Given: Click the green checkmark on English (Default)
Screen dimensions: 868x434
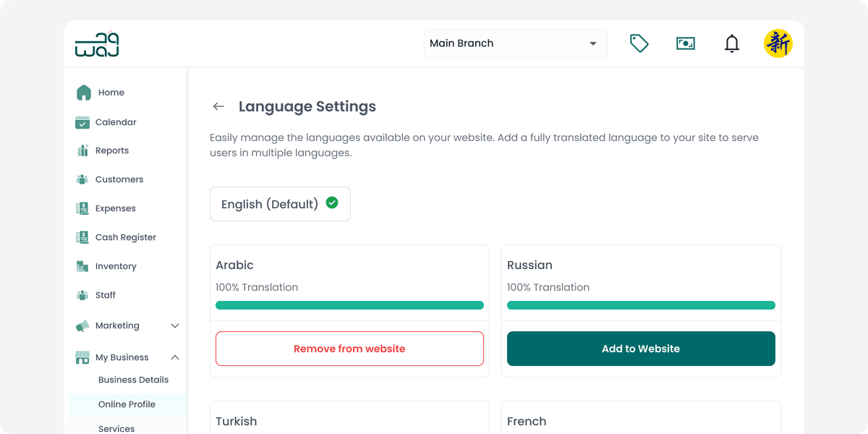Looking at the screenshot, I should (x=332, y=203).
